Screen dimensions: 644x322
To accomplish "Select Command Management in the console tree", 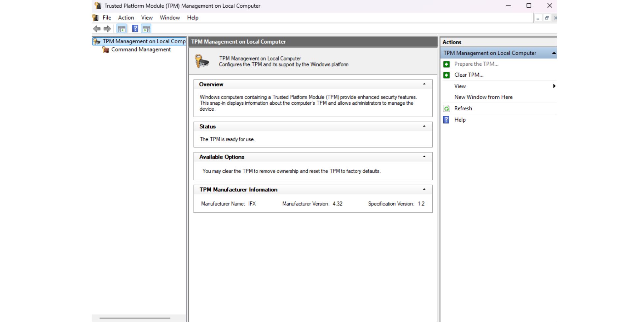I will (141, 49).
